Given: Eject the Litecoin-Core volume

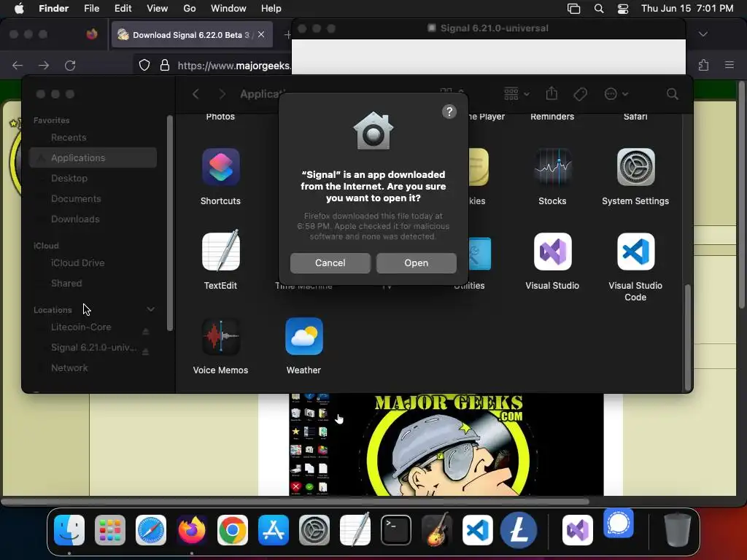Looking at the screenshot, I should coord(146,331).
